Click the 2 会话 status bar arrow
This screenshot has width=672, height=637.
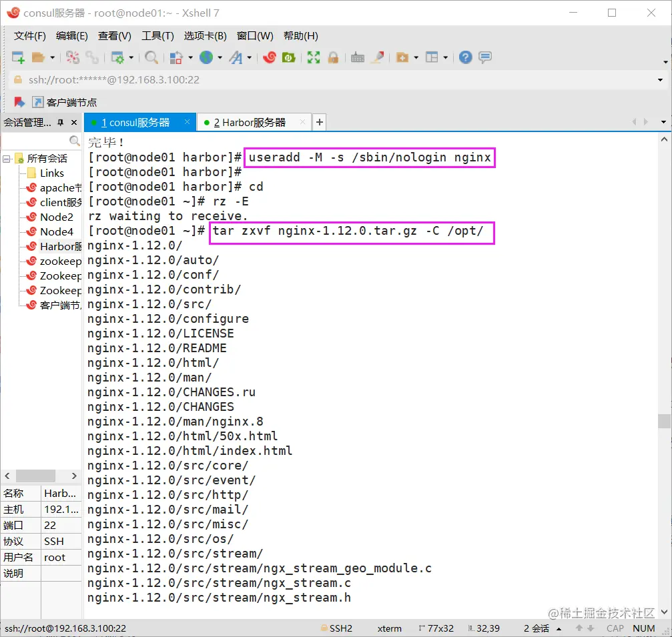click(x=559, y=629)
